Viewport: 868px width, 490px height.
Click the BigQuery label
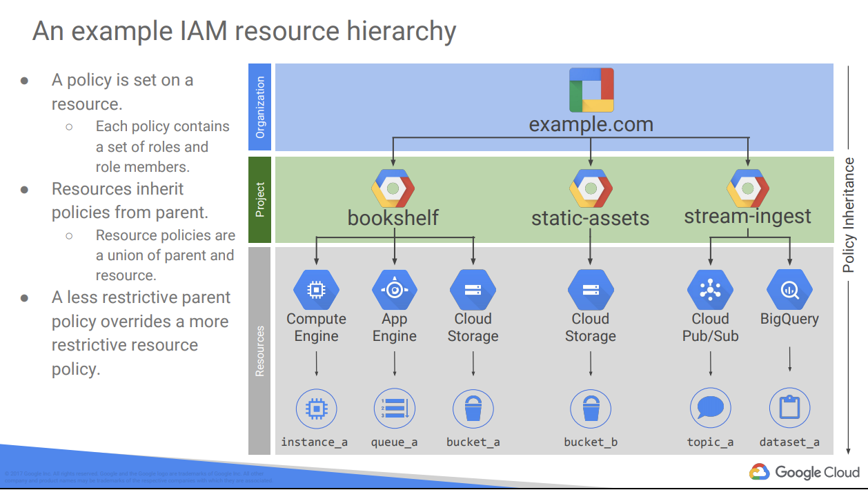tap(789, 320)
